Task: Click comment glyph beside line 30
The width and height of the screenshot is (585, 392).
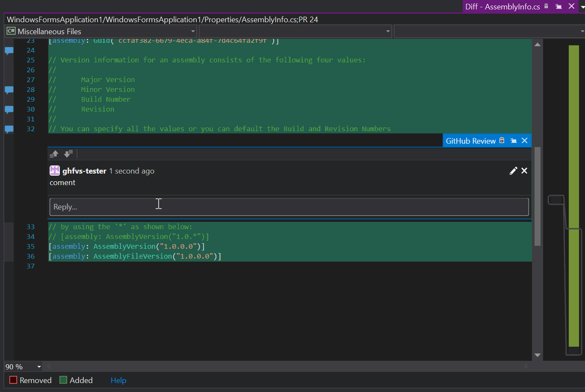Action: [x=9, y=110]
